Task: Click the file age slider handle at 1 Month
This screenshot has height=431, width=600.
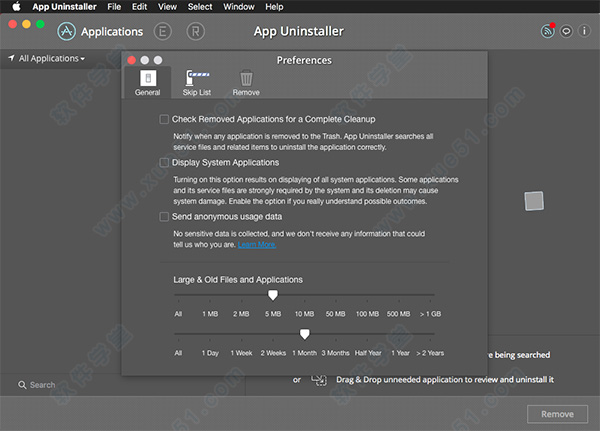Action: click(305, 334)
